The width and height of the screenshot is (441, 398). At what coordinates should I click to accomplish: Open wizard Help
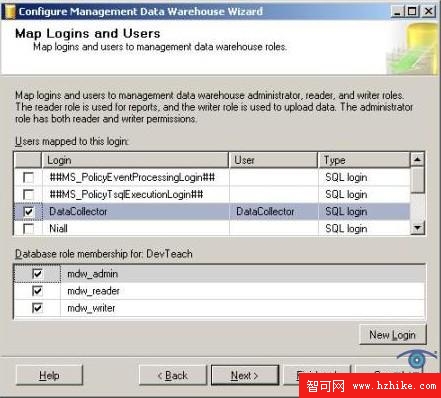pyautogui.click(x=49, y=375)
